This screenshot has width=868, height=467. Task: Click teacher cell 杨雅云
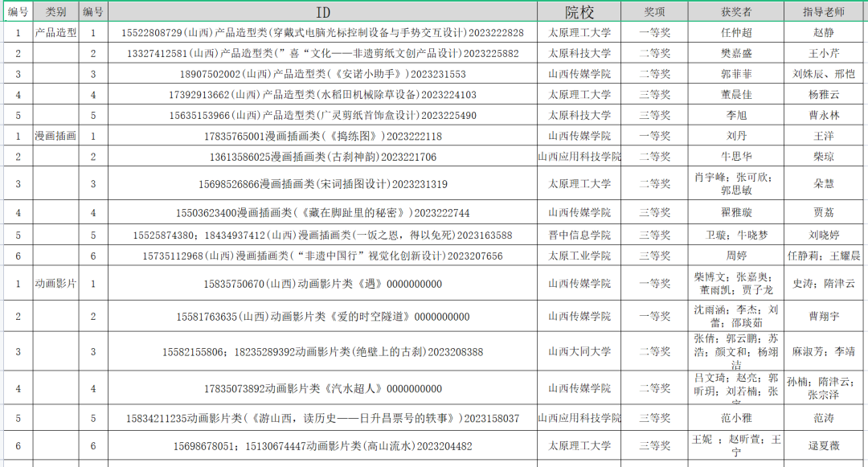[x=824, y=95]
